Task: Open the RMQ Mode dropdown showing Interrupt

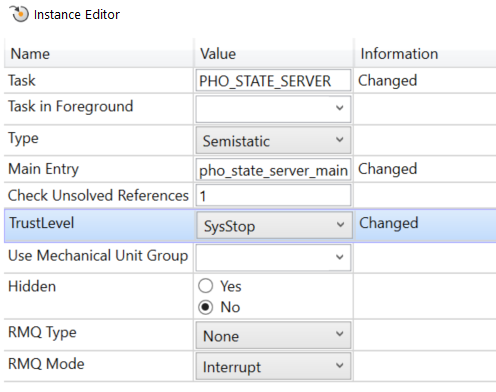Action: coord(273,366)
